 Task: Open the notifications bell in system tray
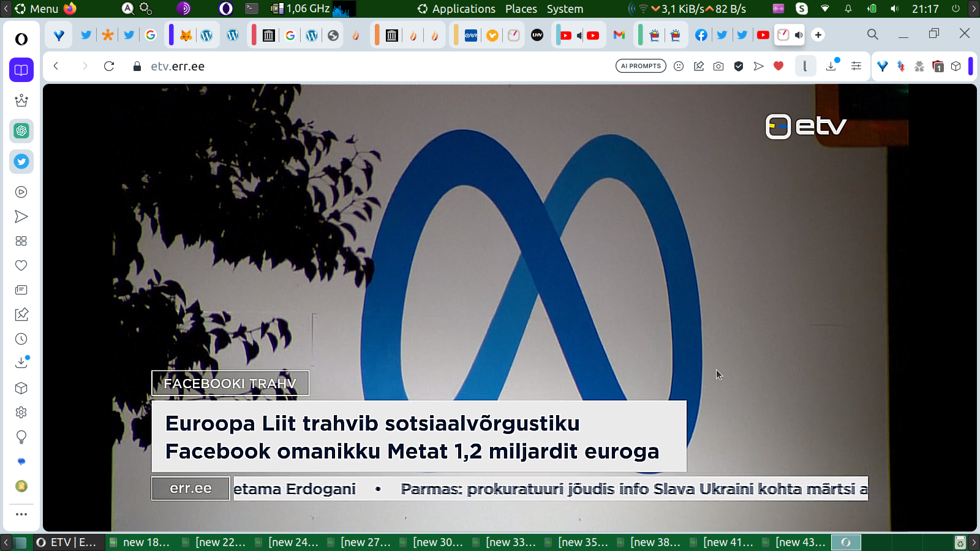[x=848, y=9]
